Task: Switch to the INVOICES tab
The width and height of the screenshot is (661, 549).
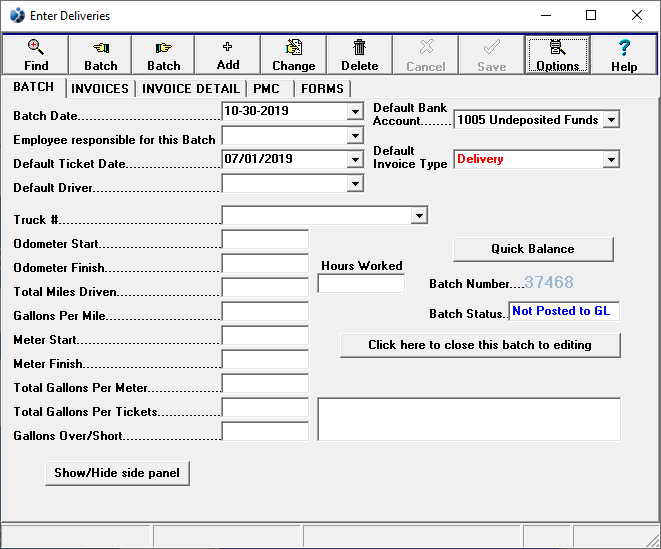Action: (100, 89)
